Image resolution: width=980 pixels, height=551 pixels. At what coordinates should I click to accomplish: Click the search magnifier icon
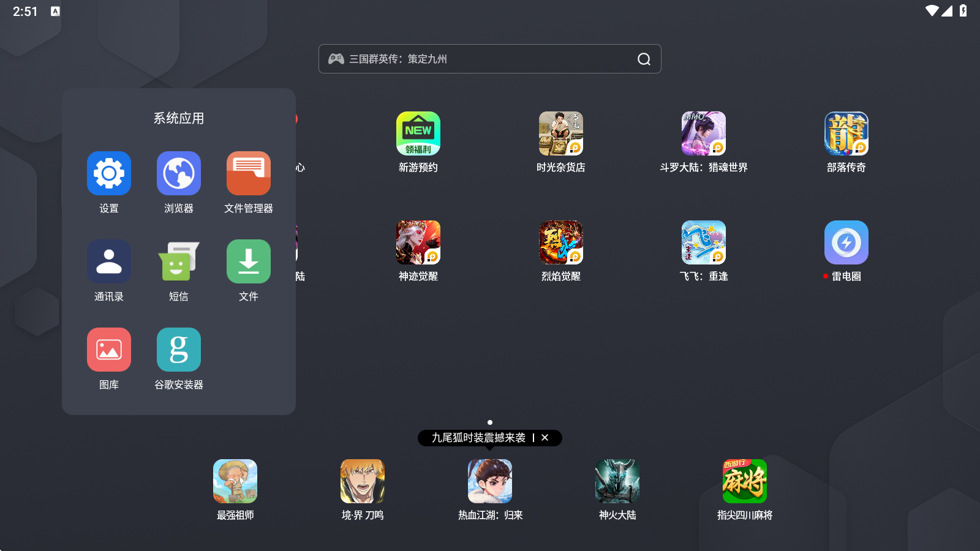tap(644, 59)
